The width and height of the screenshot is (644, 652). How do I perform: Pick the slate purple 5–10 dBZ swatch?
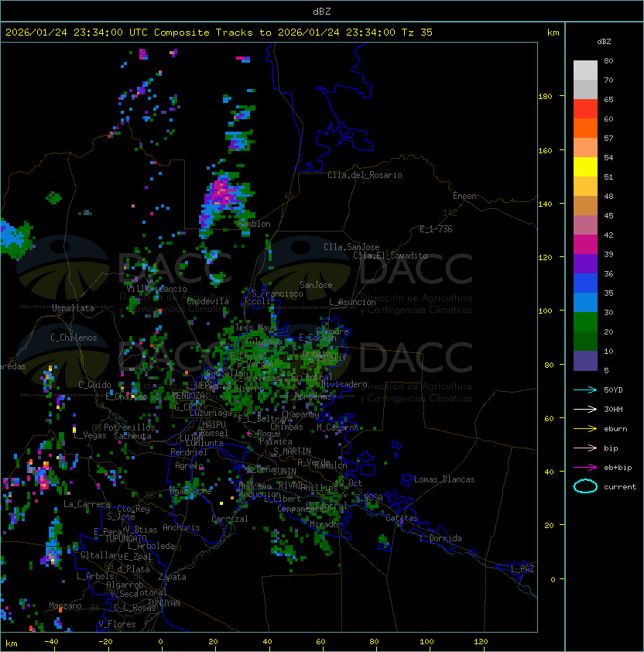(x=585, y=361)
